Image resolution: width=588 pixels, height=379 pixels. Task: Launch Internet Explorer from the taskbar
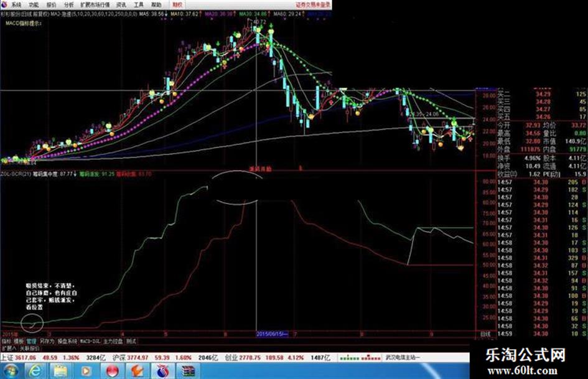pos(35,371)
